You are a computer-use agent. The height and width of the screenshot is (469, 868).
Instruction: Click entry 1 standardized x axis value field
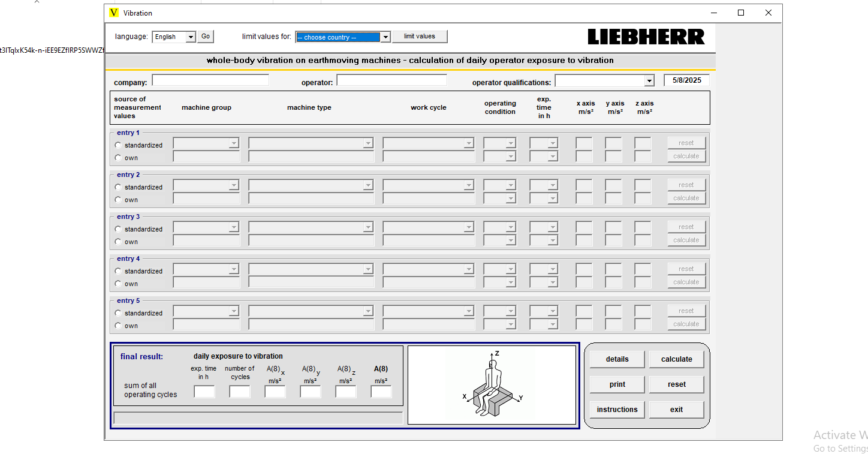[x=584, y=143]
